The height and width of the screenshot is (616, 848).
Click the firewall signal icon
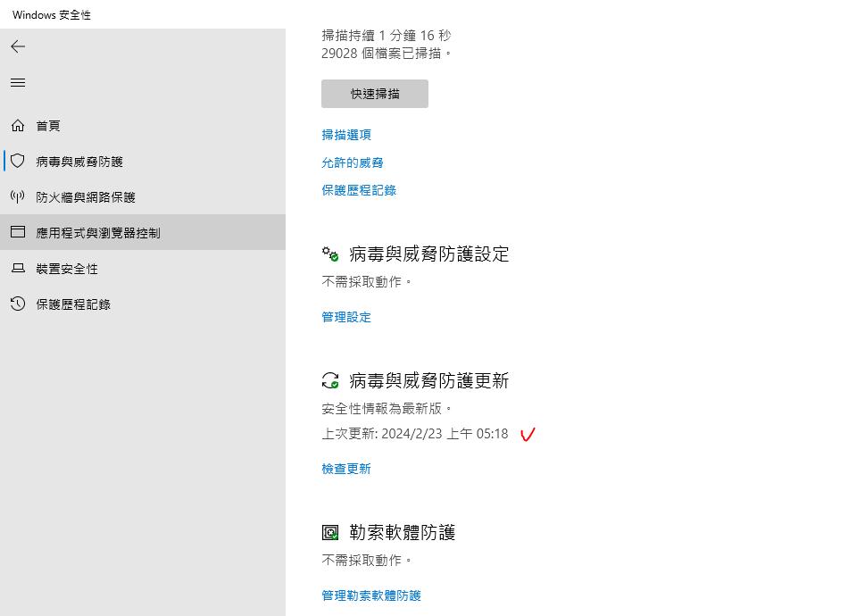click(x=18, y=197)
